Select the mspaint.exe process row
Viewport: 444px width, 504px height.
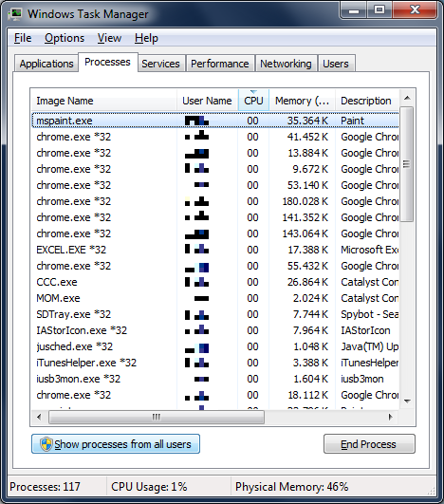pyautogui.click(x=215, y=121)
